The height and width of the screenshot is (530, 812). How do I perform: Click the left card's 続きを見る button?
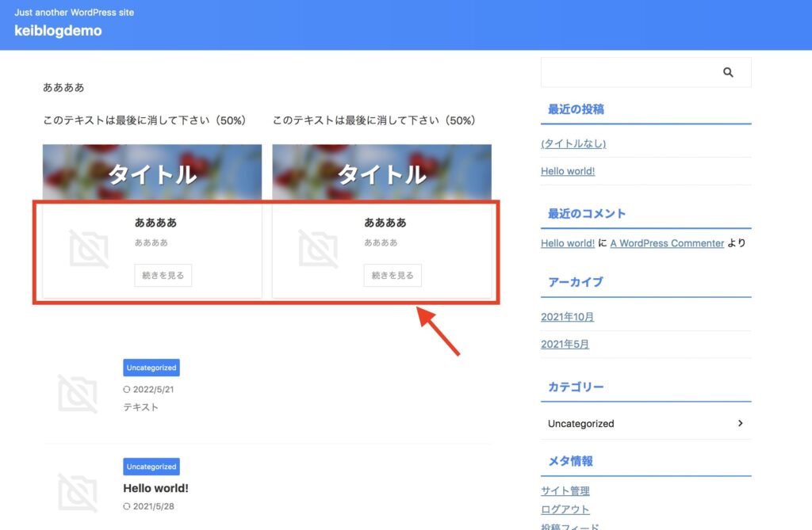coord(163,276)
